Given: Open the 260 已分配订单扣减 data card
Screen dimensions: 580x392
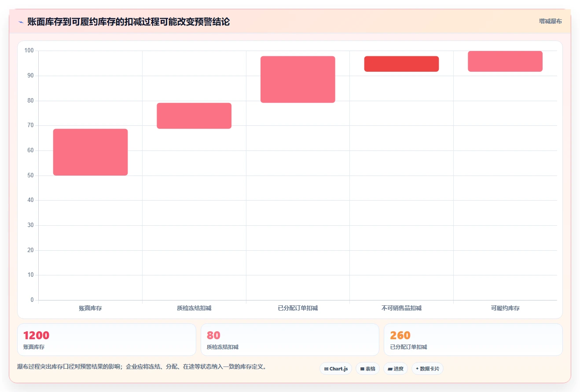Looking at the screenshot, I should pos(473,340).
